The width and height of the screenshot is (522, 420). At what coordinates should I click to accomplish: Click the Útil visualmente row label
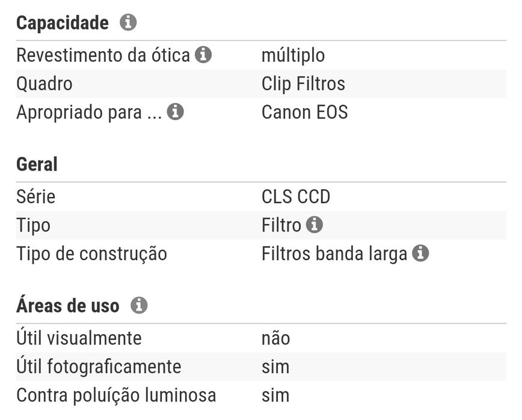(79, 338)
